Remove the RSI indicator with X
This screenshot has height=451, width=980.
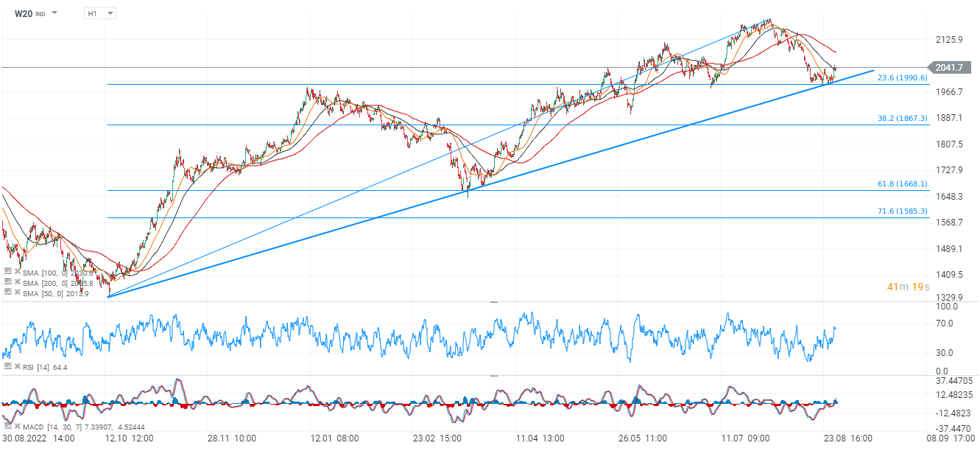[x=16, y=366]
